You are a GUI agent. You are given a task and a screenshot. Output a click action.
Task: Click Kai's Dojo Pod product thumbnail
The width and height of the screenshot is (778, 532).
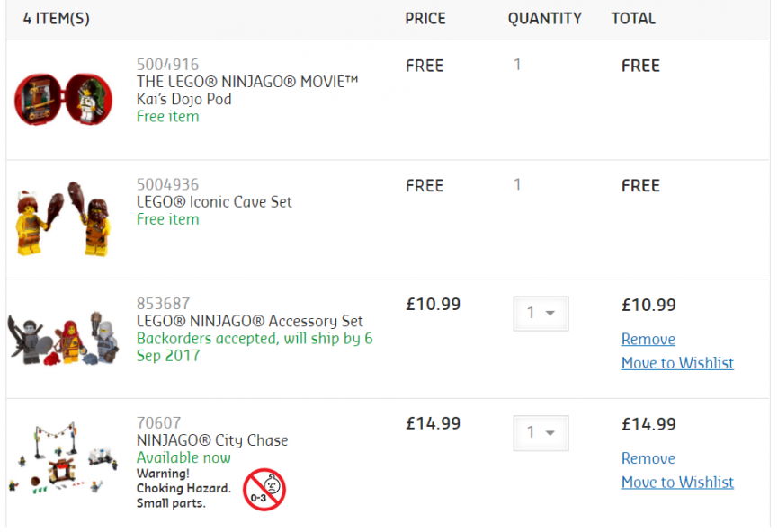click(64, 99)
